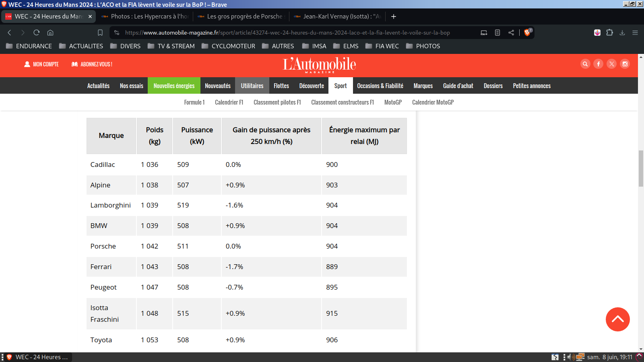This screenshot has width=644, height=362.
Task: Open a new browser tab
Action: [394, 16]
